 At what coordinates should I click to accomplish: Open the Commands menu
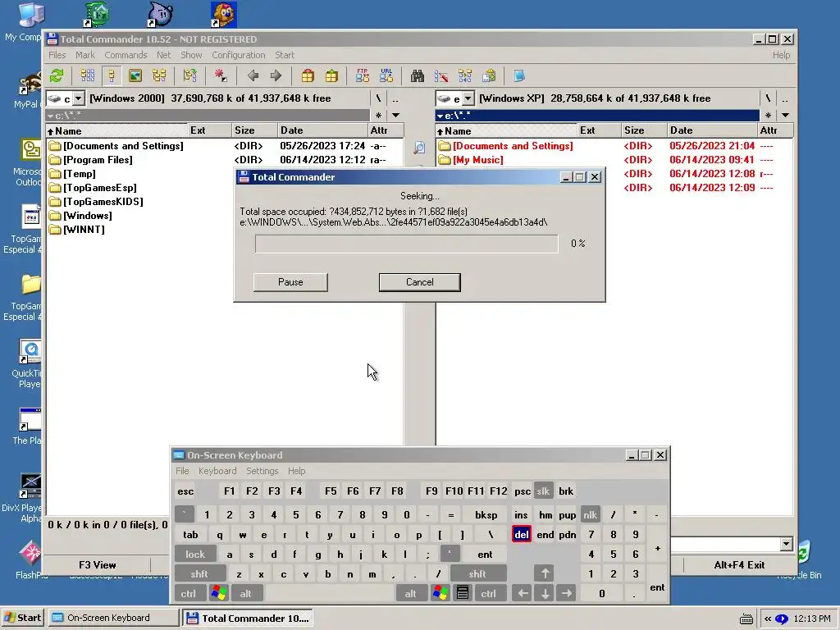point(126,55)
